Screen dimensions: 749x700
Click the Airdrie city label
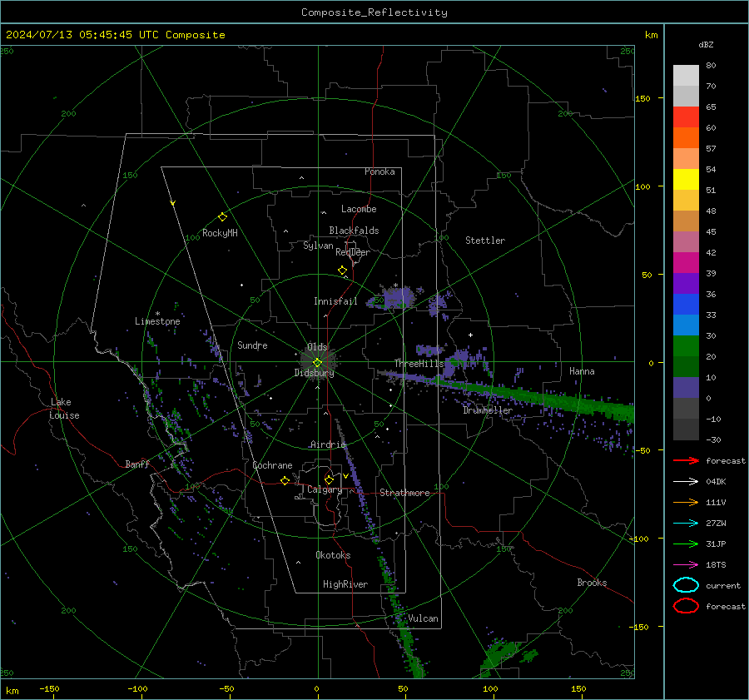(x=328, y=444)
